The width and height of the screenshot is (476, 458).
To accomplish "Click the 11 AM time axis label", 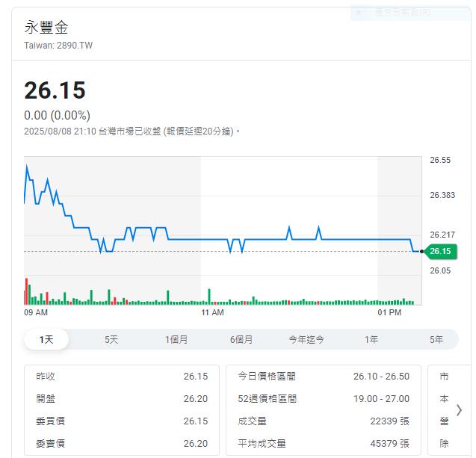I will [212, 312].
